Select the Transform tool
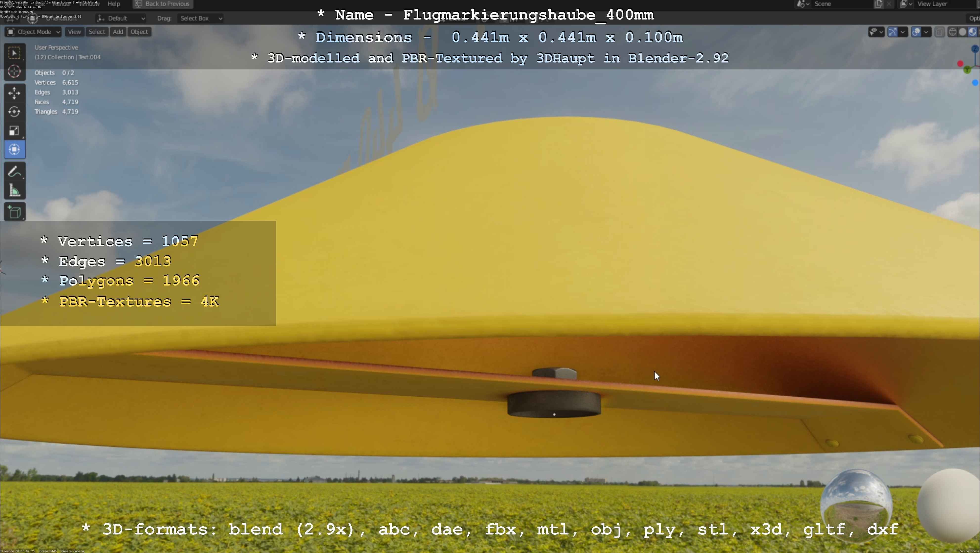The image size is (980, 553). [x=14, y=149]
